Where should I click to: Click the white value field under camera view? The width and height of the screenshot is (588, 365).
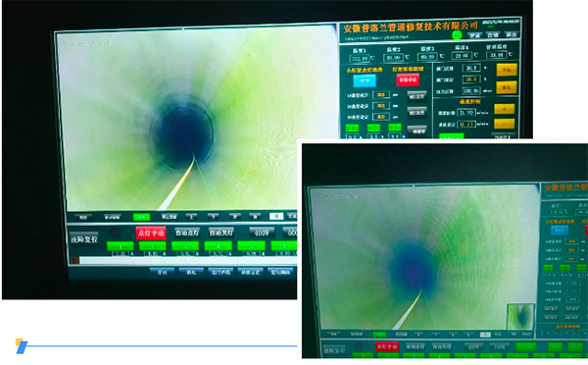point(276,216)
